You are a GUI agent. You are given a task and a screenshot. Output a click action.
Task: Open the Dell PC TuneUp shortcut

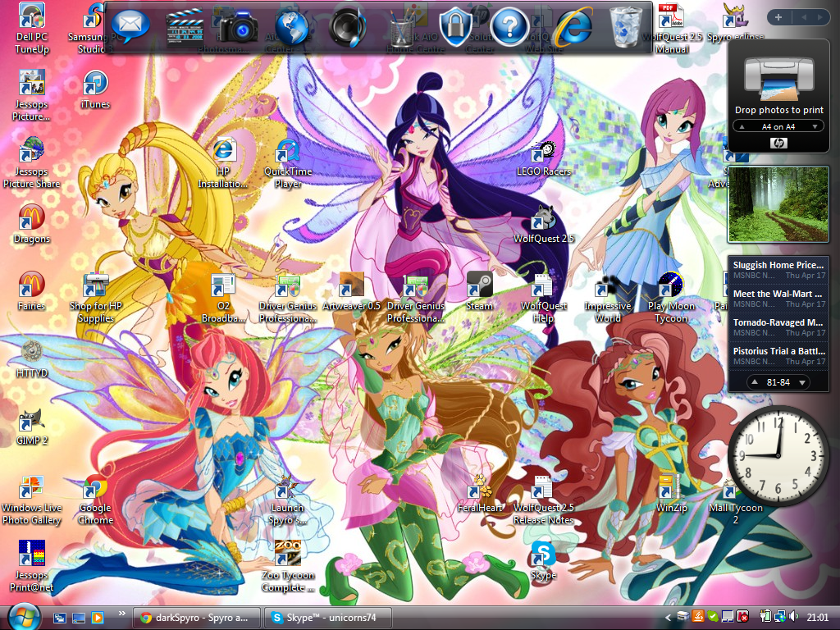click(x=32, y=29)
